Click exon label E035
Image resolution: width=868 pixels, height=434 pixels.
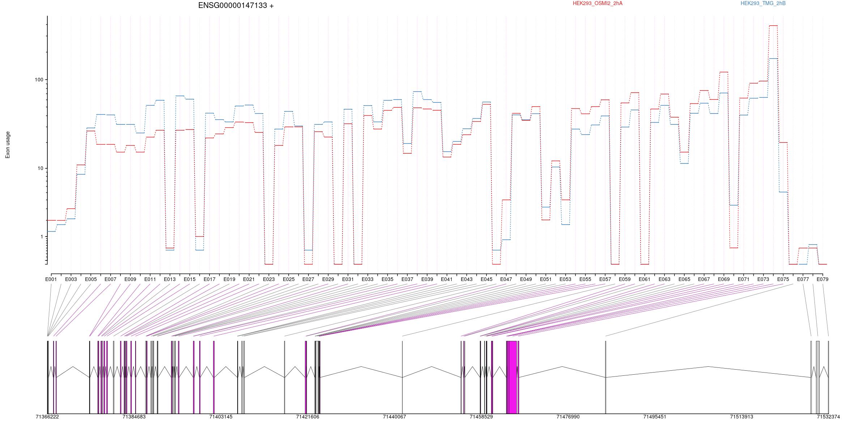point(387,279)
